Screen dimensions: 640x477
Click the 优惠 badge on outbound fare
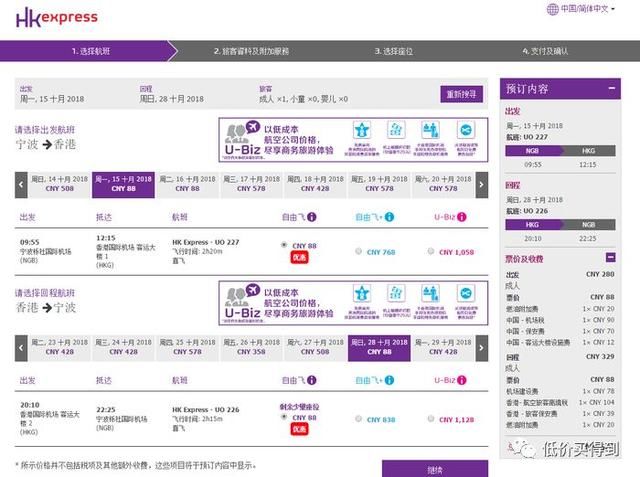(x=299, y=257)
